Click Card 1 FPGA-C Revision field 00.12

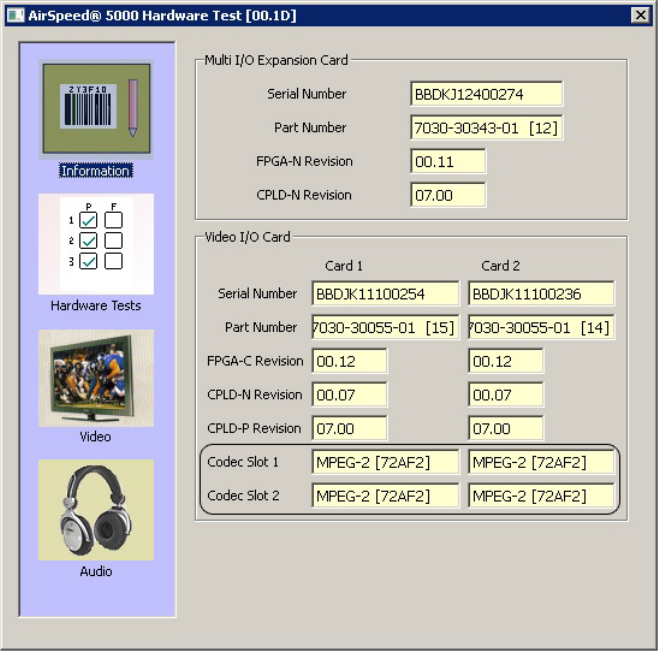click(x=349, y=361)
